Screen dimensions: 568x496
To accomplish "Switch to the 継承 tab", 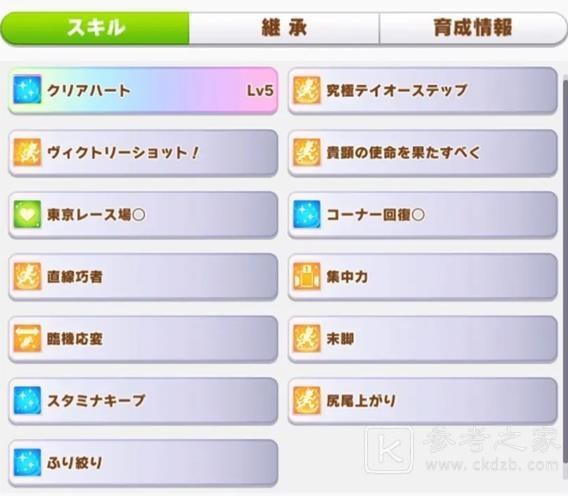I will 284,28.
